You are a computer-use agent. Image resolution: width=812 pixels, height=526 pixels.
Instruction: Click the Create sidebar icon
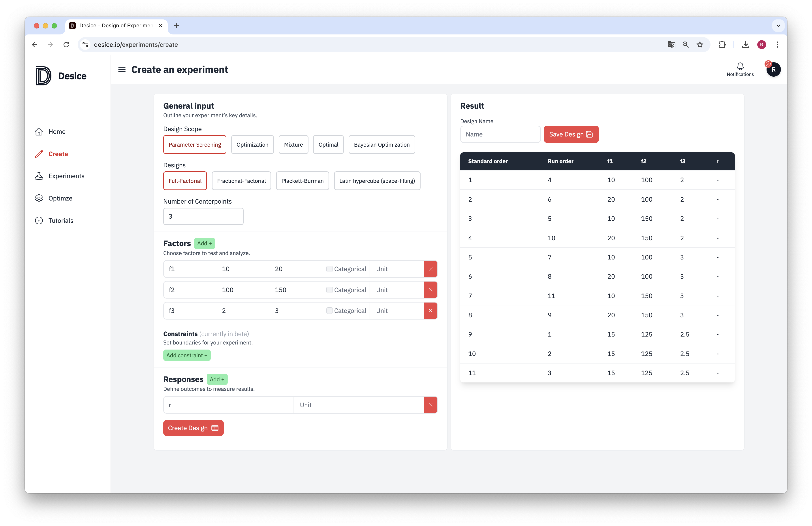click(40, 153)
